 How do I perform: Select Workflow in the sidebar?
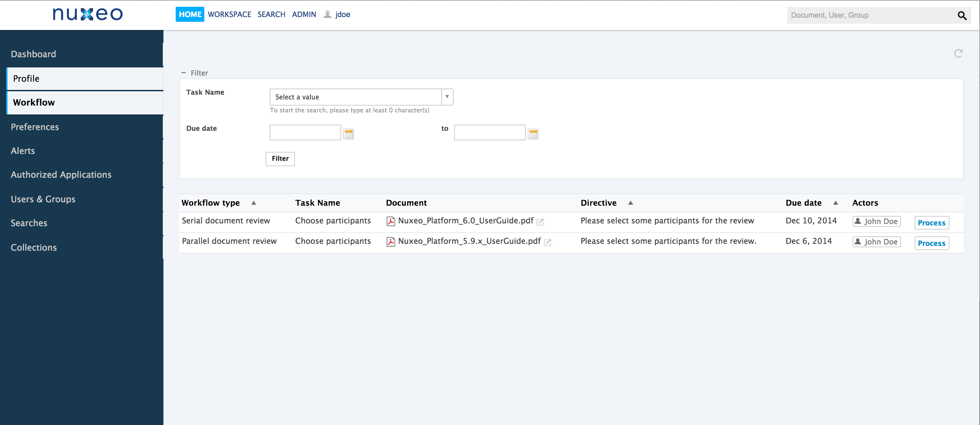pos(85,103)
